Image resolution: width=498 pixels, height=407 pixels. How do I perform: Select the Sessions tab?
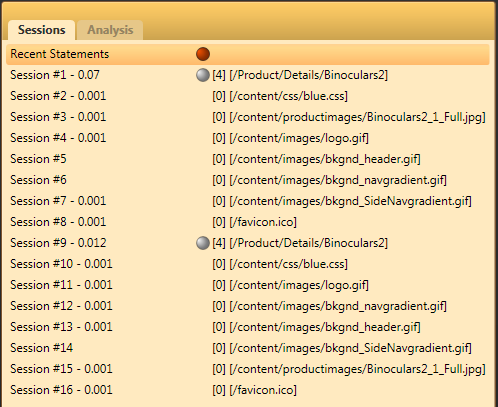pos(42,30)
